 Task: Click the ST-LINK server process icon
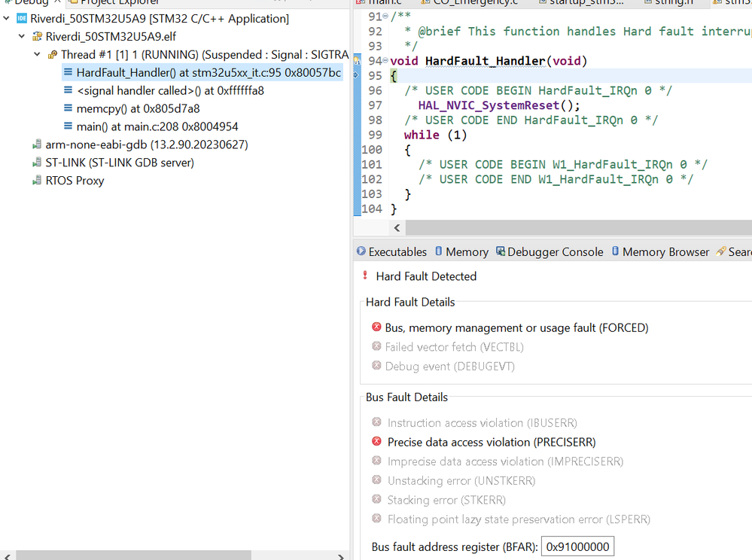click(36, 163)
